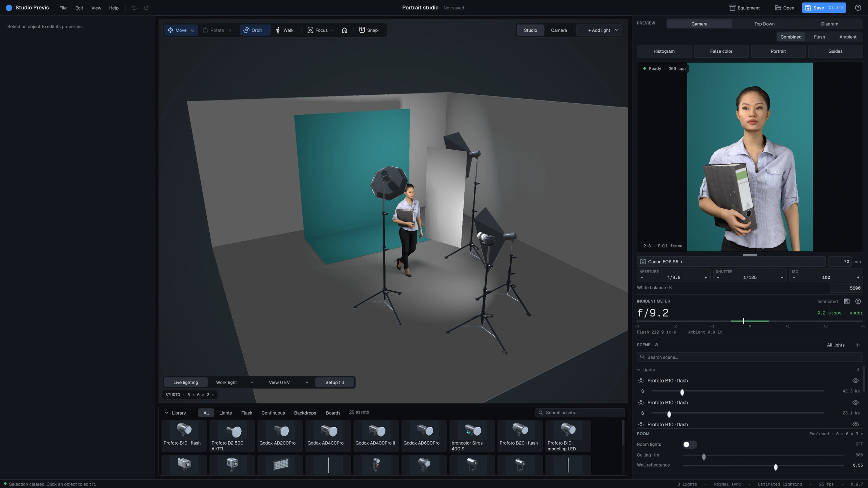This screenshot has width=868, height=488.
Task: Click the Focus tool
Action: coord(320,30)
